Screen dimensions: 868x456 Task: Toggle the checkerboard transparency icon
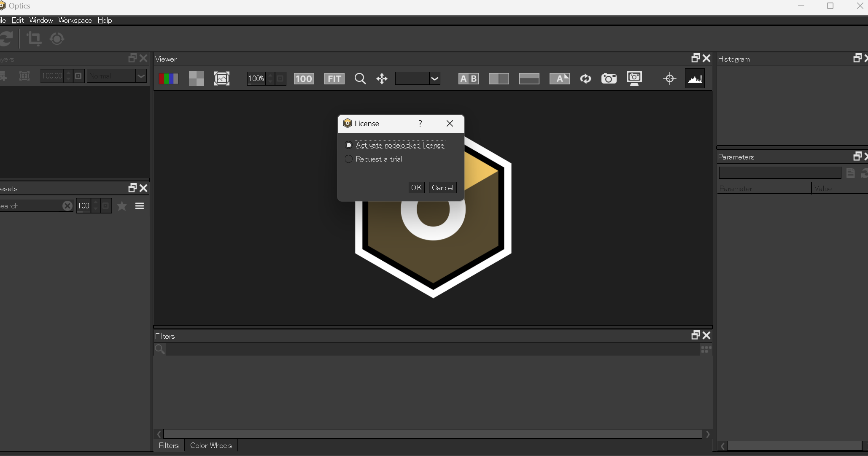click(196, 78)
